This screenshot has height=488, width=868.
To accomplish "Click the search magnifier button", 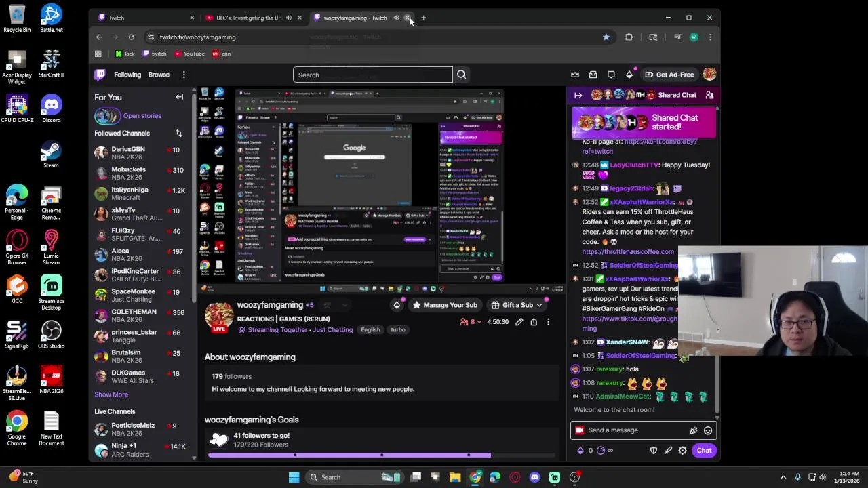I will (x=461, y=75).
